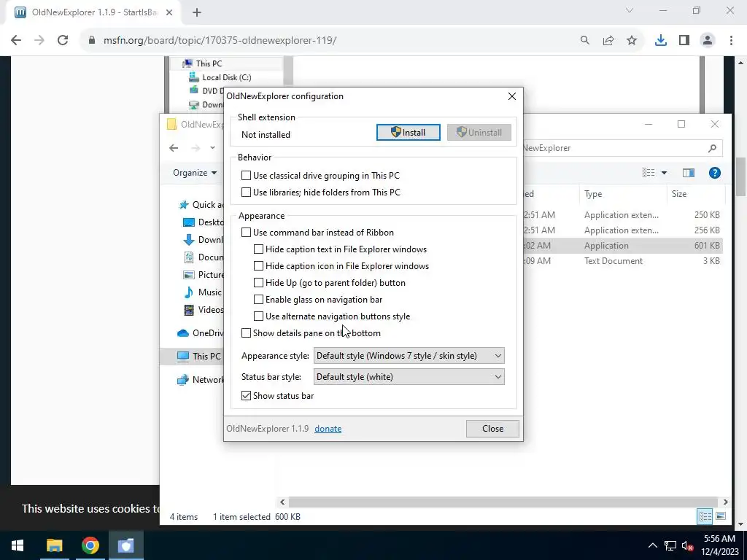This screenshot has width=747, height=560.
Task: Click the Explorer back arrow
Action: pos(174,148)
